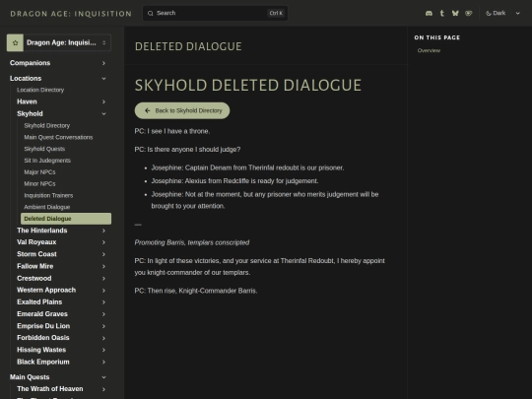Open the Dark theme selector
The width and height of the screenshot is (532, 399).
[x=502, y=13]
